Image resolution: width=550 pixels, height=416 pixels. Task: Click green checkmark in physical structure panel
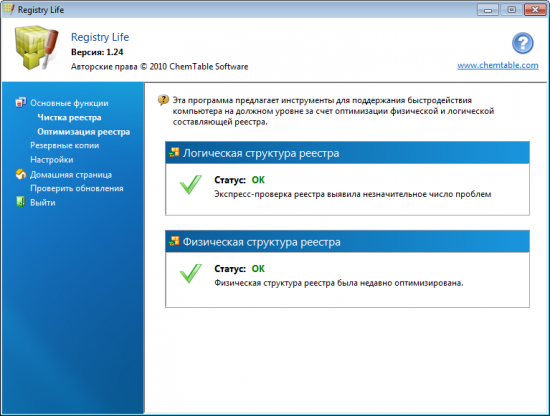click(x=191, y=273)
